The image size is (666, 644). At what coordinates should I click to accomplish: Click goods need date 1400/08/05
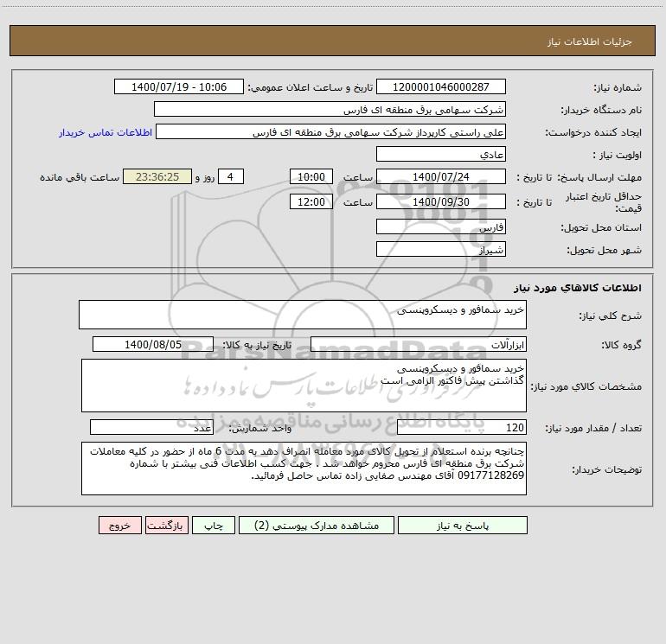coord(153,344)
